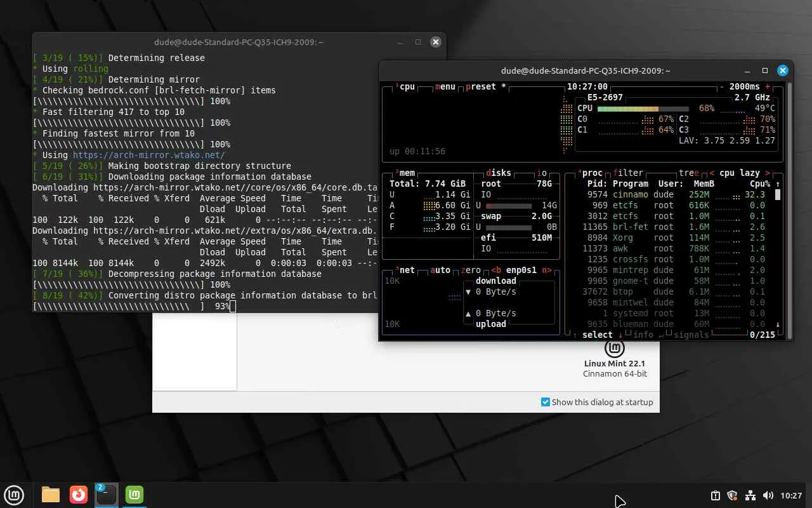812x508 pixels.
Task: Select the cinnamo process row
Action: (x=676, y=194)
